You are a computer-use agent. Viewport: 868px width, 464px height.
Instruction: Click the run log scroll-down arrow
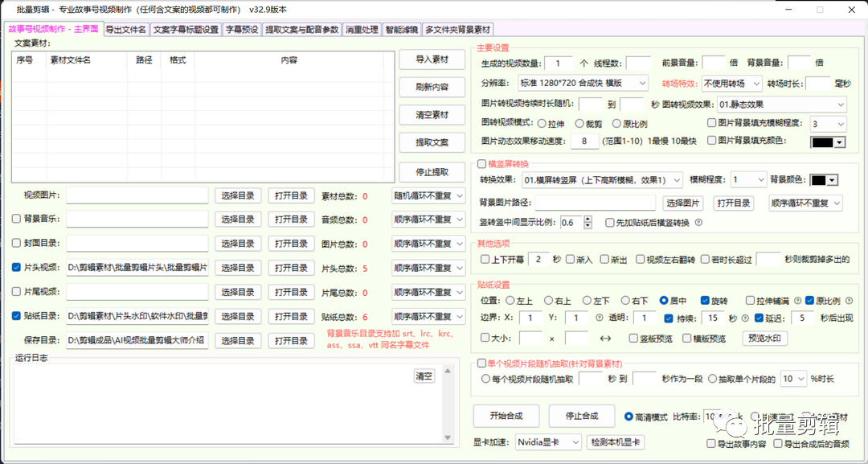point(448,438)
